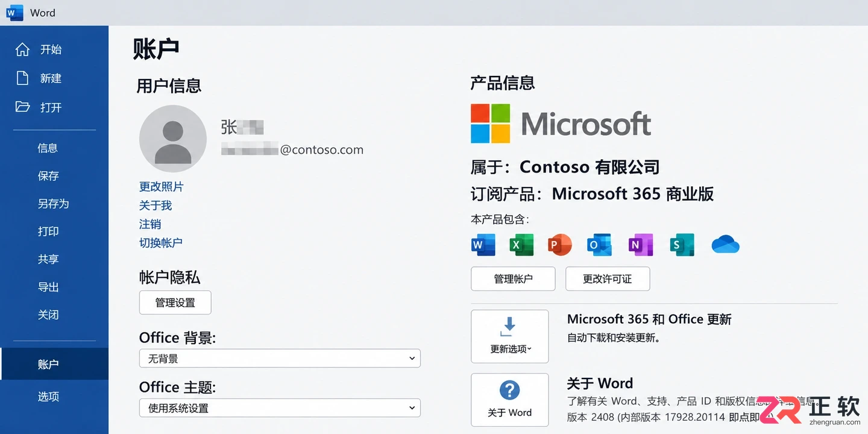
Task: Click the 切换帐户 link
Action: point(161,243)
